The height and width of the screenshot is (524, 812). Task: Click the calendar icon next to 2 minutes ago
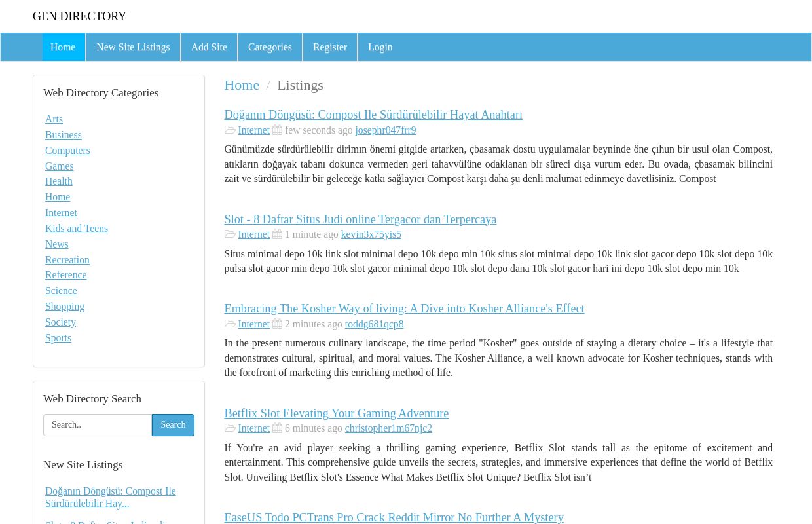tap(277, 324)
